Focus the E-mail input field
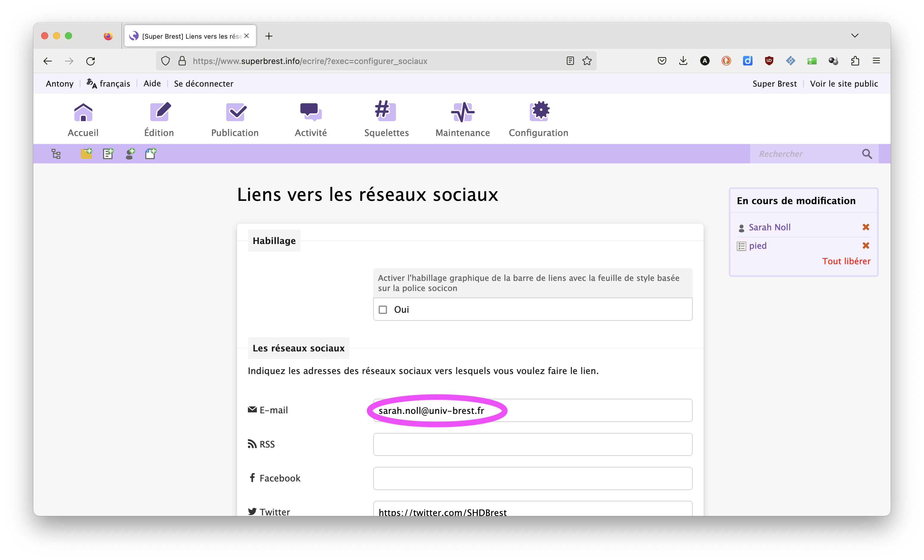This screenshot has height=560, width=924. pyautogui.click(x=533, y=410)
